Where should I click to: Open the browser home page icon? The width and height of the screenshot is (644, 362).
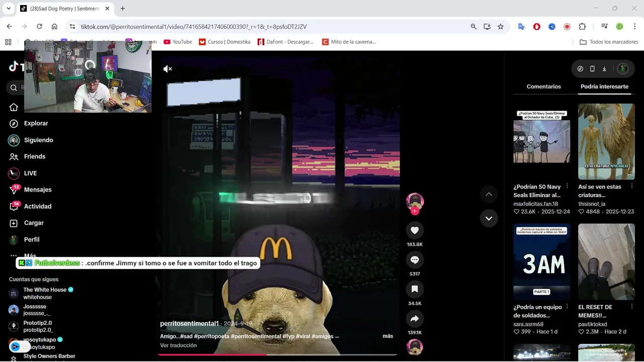[x=54, y=27]
